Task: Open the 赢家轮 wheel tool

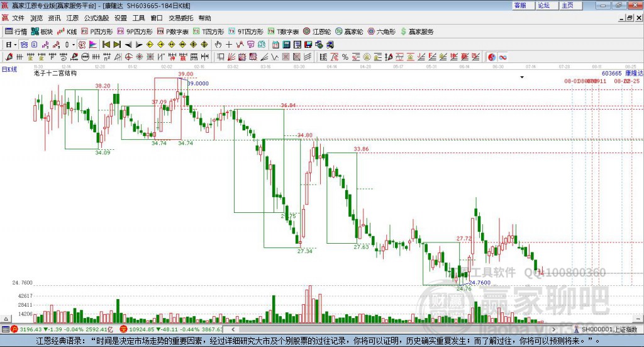Action: click(350, 31)
